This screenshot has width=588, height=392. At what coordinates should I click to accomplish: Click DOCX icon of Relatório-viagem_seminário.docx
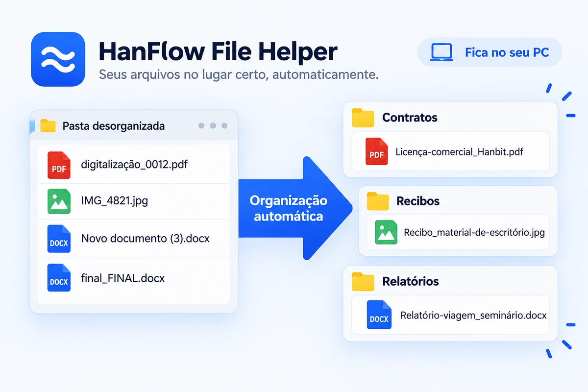[x=379, y=314]
